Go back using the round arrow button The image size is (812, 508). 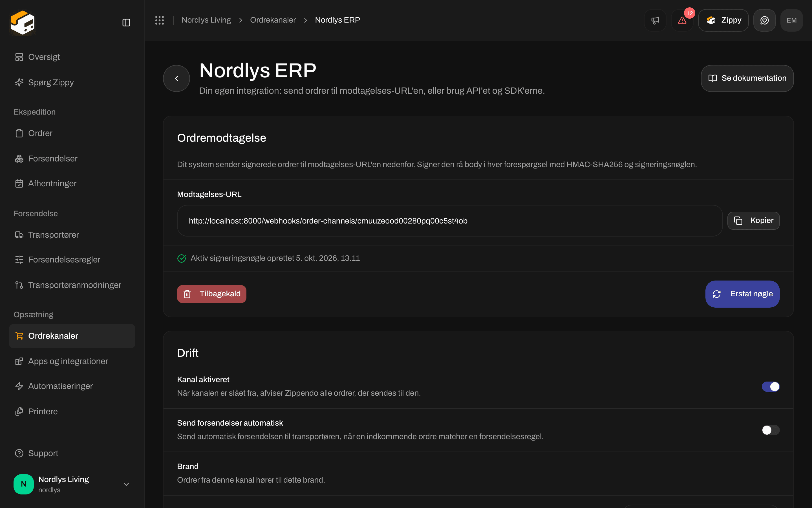tap(176, 78)
